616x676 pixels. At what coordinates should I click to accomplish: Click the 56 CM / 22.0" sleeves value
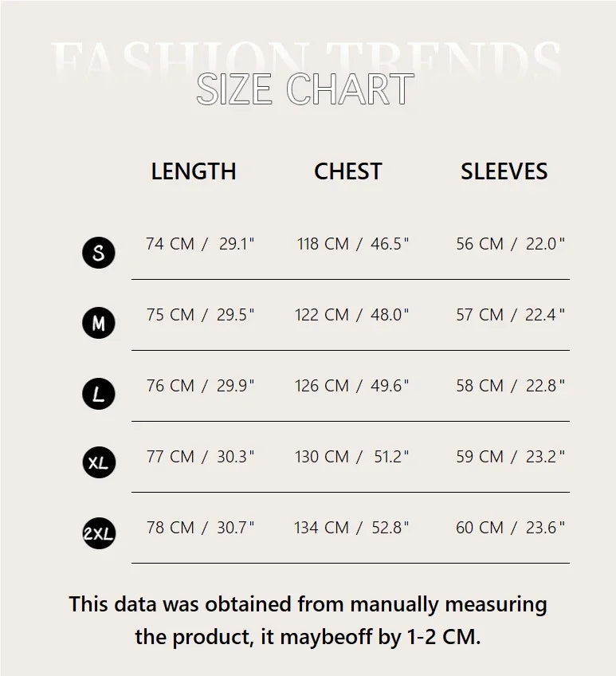pos(510,244)
